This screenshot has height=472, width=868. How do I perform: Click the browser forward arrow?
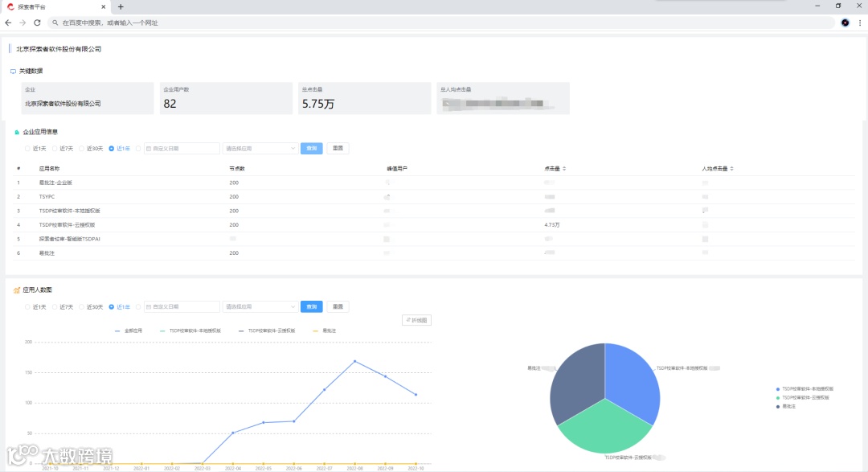[x=23, y=23]
